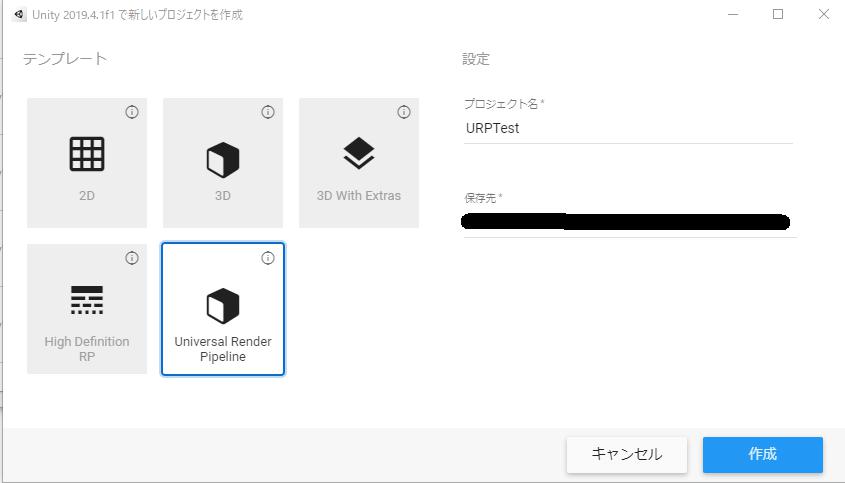Image resolution: width=845 pixels, height=483 pixels.
Task: Click the save location path field
Action: pos(628,222)
